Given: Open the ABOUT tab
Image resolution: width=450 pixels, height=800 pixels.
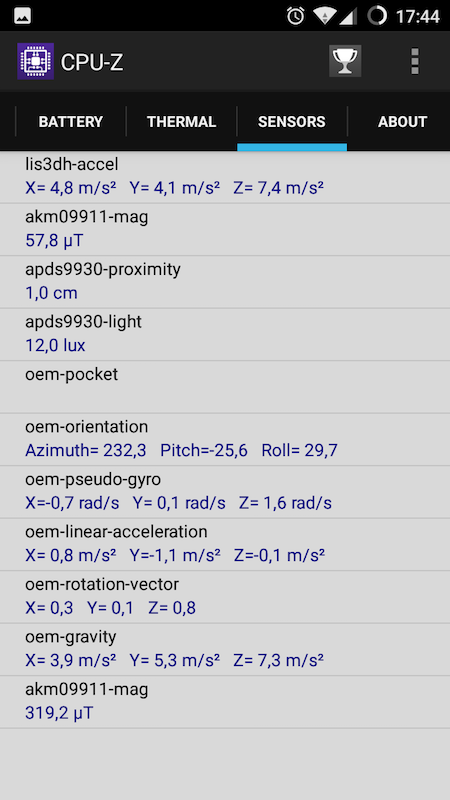Looking at the screenshot, I should [402, 121].
